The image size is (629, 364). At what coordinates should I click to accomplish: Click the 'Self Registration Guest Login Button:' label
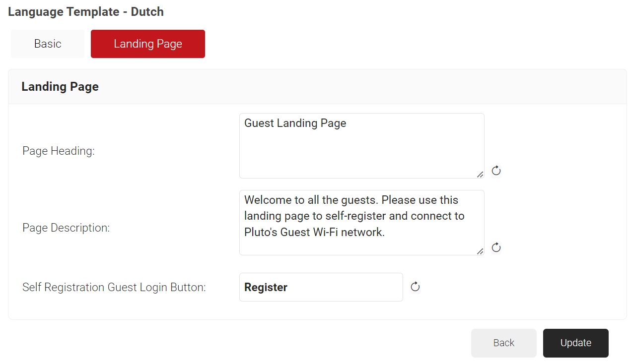pos(114,287)
